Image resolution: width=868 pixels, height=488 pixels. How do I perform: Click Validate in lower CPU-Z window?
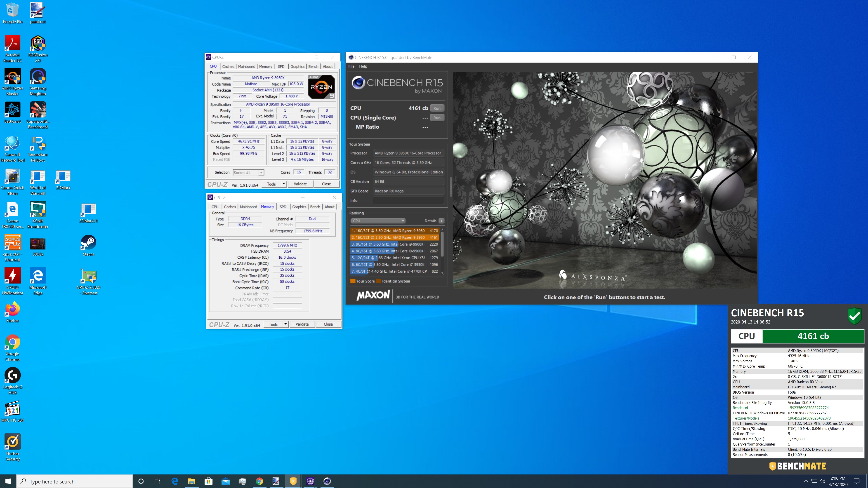click(302, 324)
